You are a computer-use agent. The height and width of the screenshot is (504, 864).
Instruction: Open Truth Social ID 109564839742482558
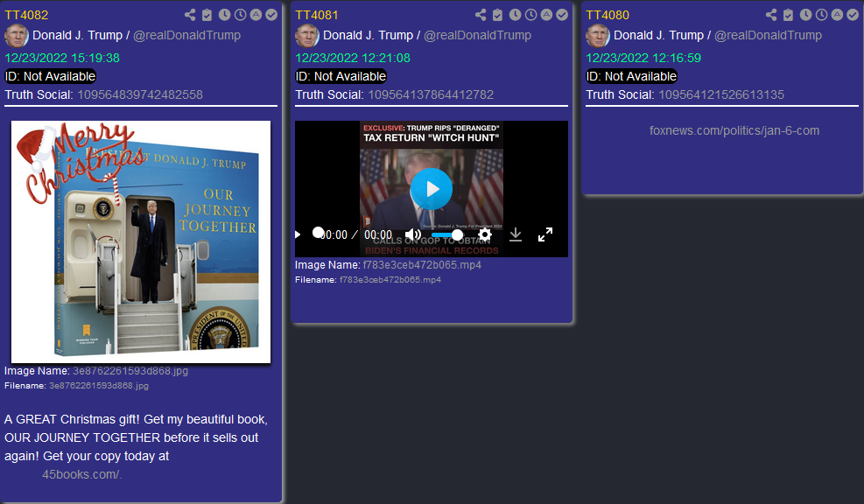pyautogui.click(x=140, y=94)
